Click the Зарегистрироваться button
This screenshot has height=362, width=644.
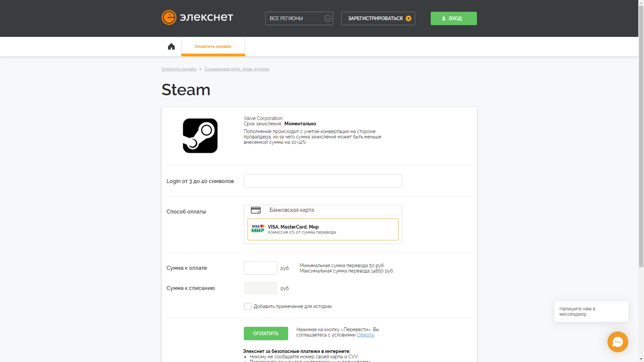pyautogui.click(x=378, y=18)
